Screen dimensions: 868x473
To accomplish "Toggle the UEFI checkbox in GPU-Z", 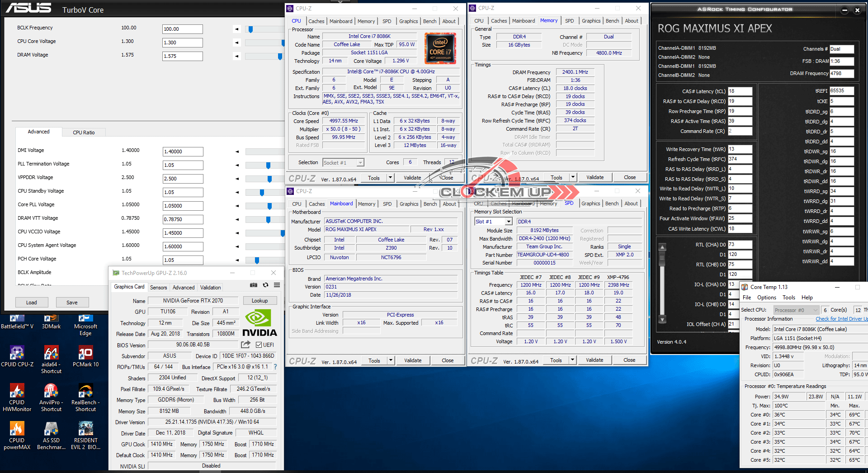I will click(259, 345).
